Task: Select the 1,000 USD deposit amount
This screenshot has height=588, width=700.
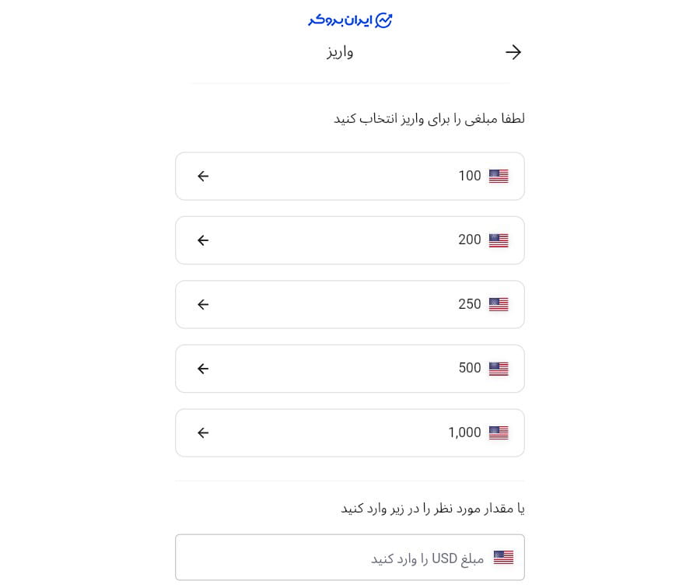Action: point(350,432)
